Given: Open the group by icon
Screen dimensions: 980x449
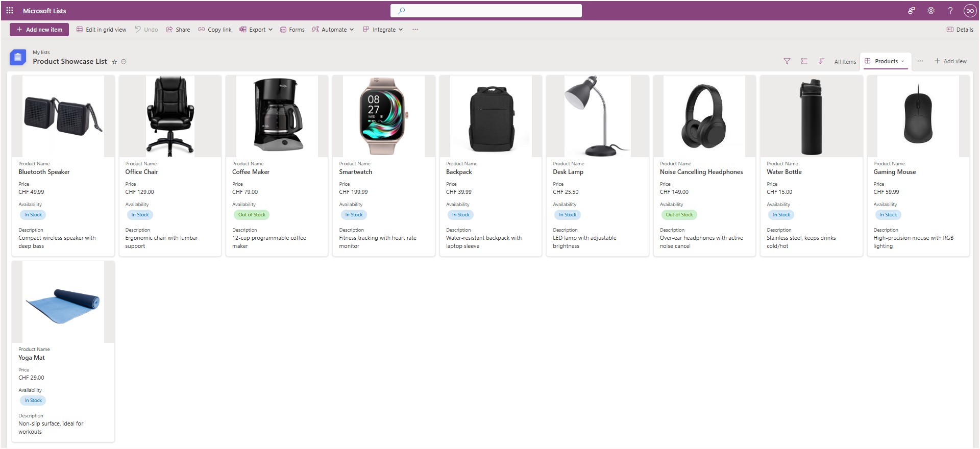Looking at the screenshot, I should click(x=804, y=61).
